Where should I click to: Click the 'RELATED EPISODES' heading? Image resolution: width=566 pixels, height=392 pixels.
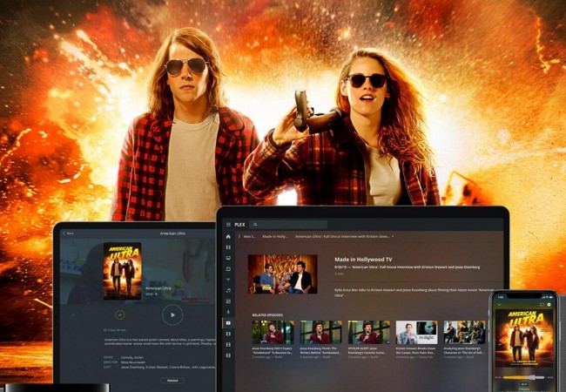(x=267, y=315)
